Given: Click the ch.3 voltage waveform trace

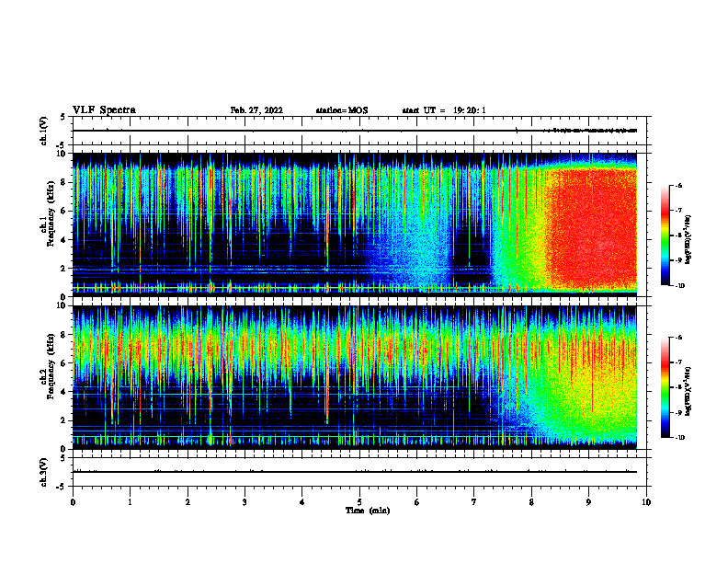Looking at the screenshot, I should (x=355, y=472).
